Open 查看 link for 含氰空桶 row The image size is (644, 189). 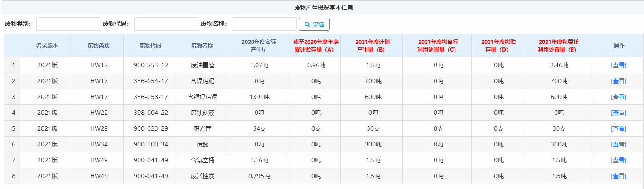(619, 160)
